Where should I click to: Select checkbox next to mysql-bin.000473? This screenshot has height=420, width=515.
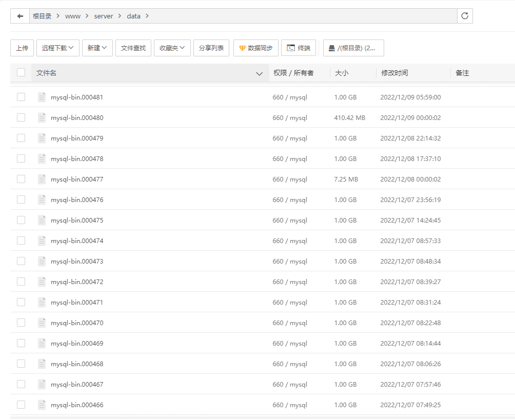21,261
